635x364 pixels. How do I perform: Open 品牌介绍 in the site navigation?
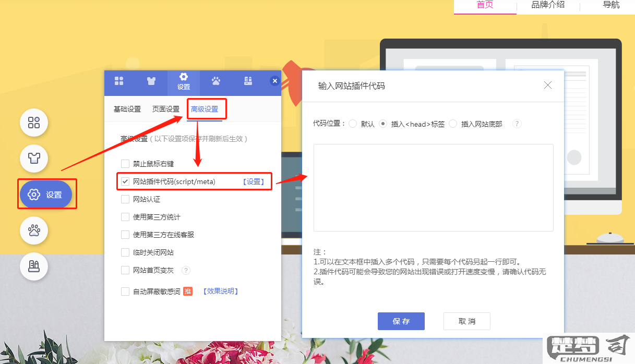pyautogui.click(x=548, y=5)
